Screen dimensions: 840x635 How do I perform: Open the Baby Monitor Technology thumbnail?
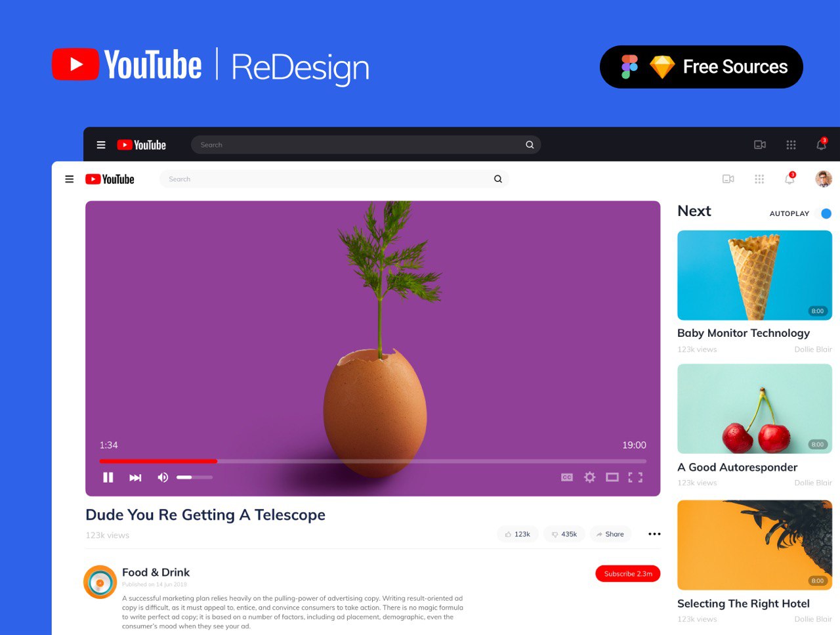(x=755, y=275)
